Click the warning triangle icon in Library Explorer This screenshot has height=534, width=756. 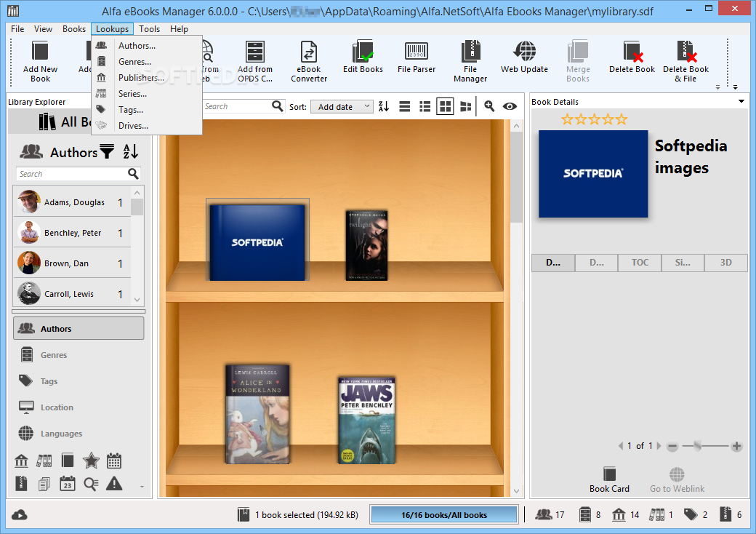coord(114,483)
